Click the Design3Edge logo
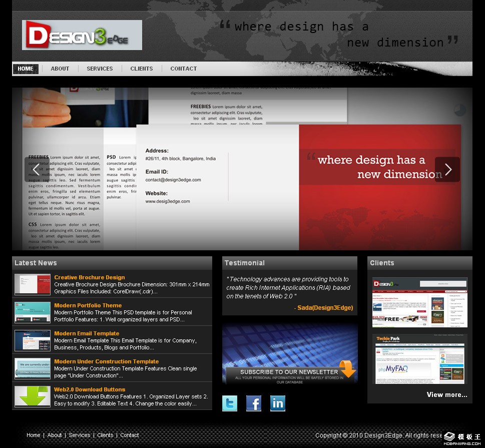Screen dimensions: 485x448 (x=82, y=35)
